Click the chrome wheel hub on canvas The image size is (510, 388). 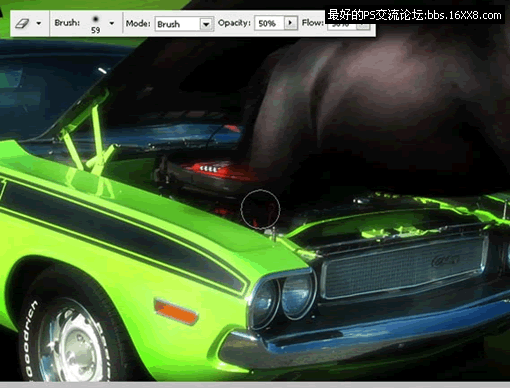click(x=72, y=347)
